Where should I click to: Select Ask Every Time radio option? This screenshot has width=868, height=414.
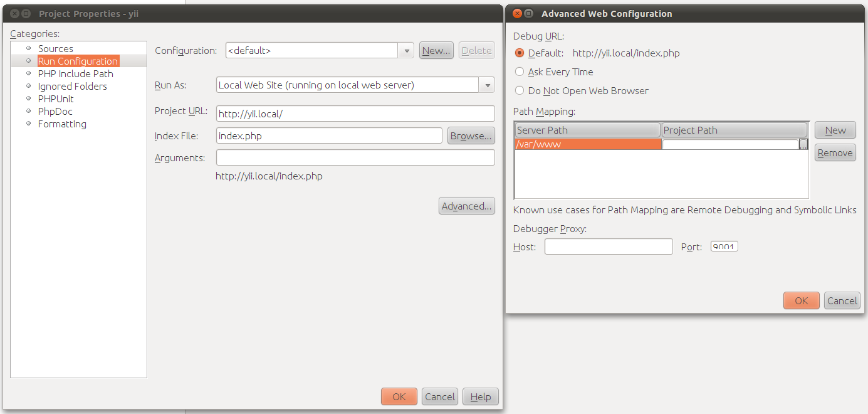click(520, 72)
